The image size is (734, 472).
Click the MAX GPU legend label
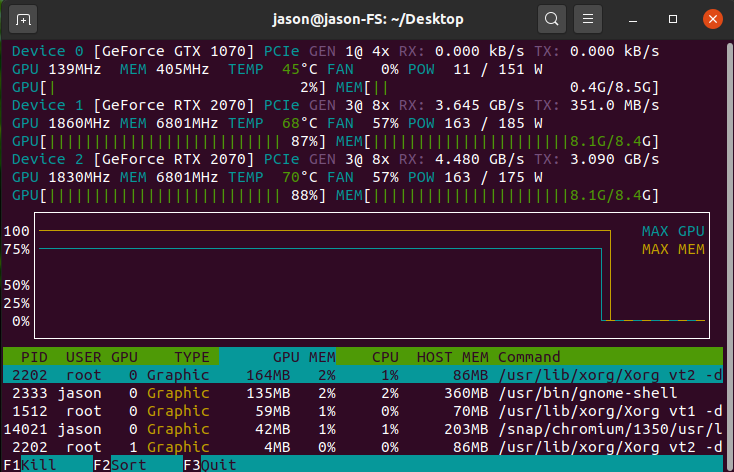(x=673, y=231)
